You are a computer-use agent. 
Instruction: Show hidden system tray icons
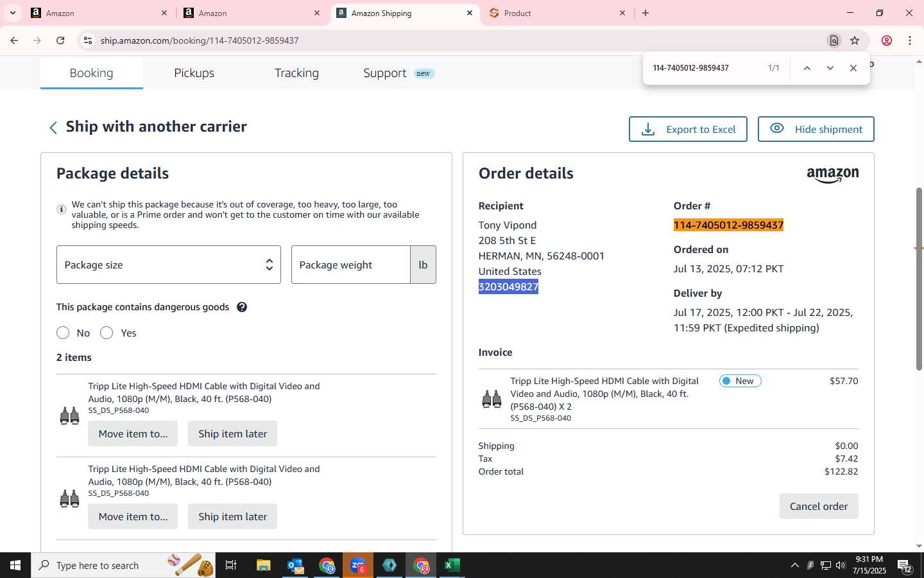click(x=794, y=565)
